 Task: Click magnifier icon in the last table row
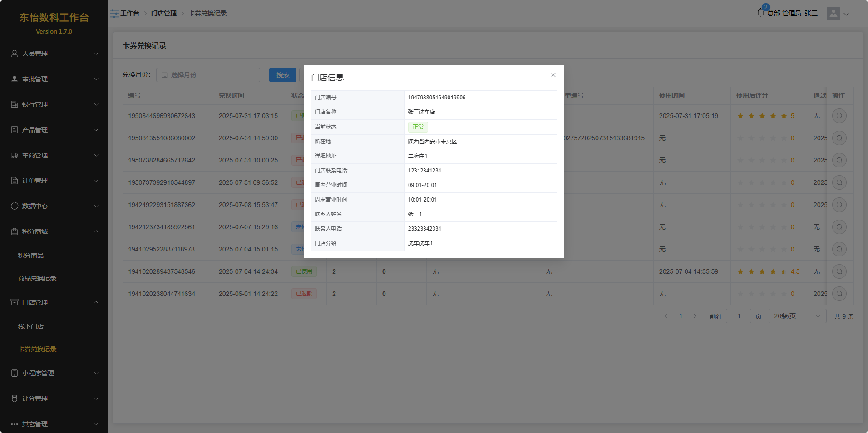pyautogui.click(x=839, y=294)
